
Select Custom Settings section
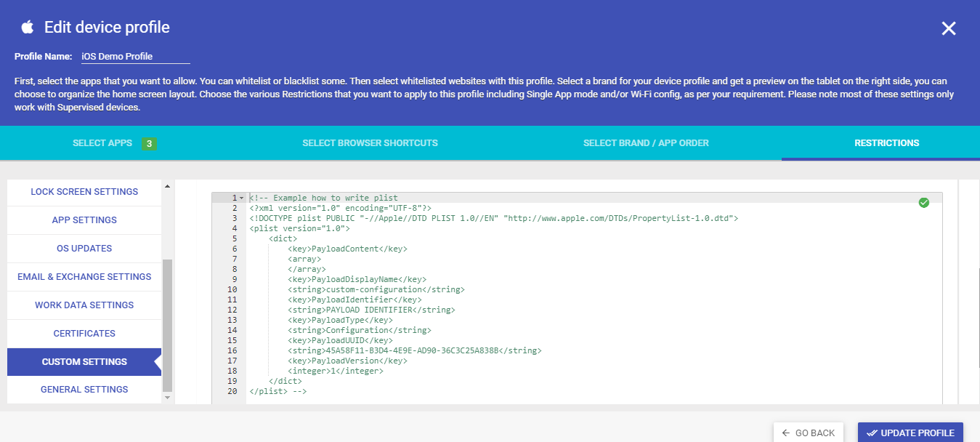[x=84, y=362]
